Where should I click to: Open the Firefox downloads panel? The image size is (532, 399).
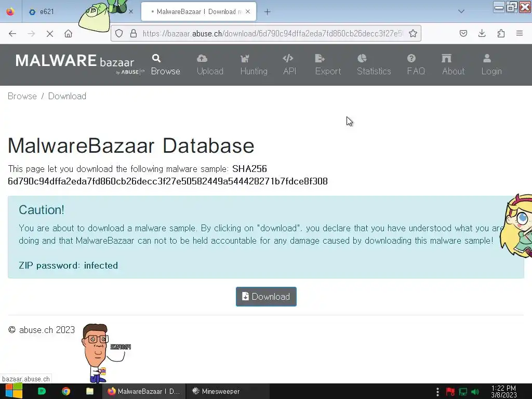pyautogui.click(x=482, y=33)
